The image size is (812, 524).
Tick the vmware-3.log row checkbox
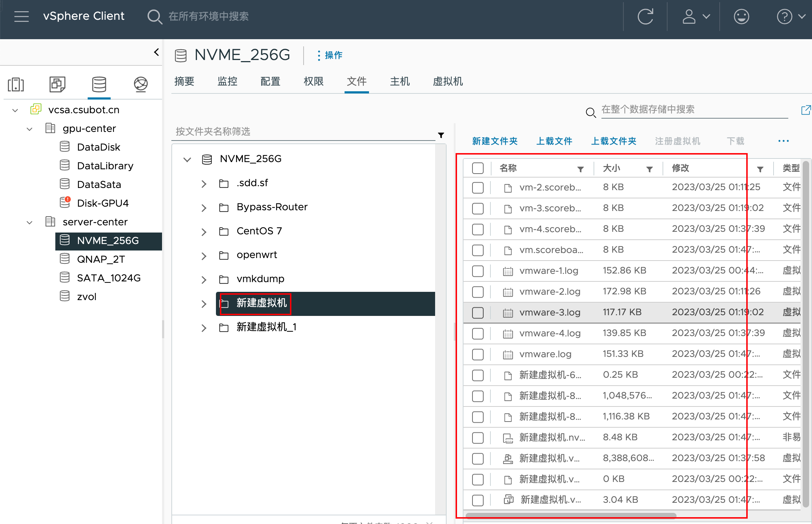pyautogui.click(x=477, y=313)
